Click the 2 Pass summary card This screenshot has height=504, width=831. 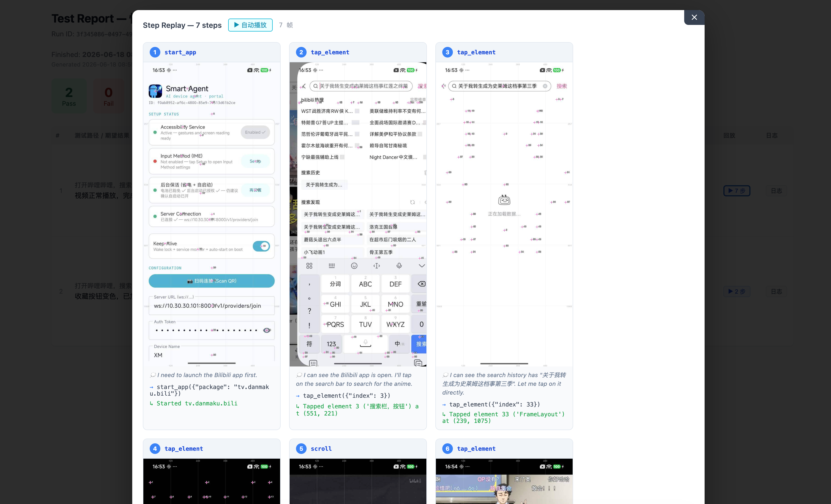69,96
